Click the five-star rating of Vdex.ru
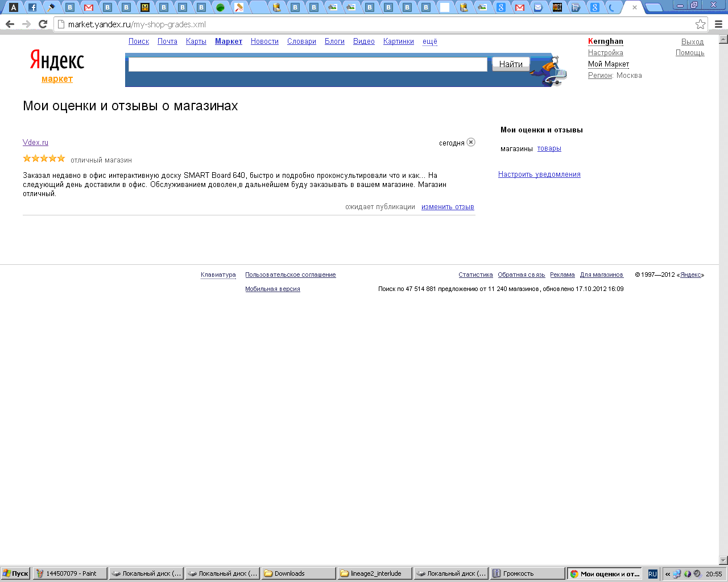This screenshot has height=582, width=728. coord(44,159)
